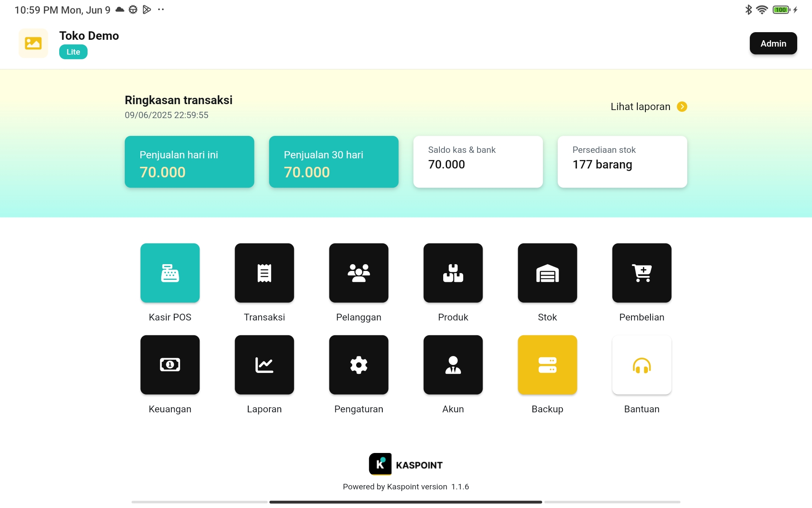Open the Pembelian purchasing module
Image resolution: width=812 pixels, height=508 pixels.
641,273
